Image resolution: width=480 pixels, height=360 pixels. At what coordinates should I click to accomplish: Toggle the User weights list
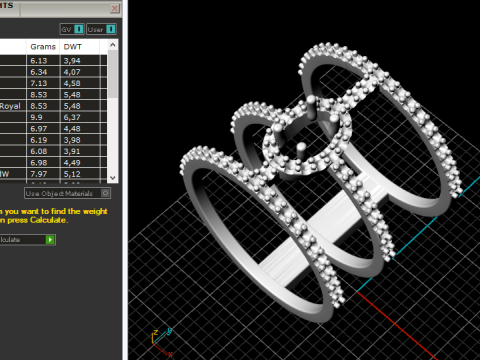(101, 29)
